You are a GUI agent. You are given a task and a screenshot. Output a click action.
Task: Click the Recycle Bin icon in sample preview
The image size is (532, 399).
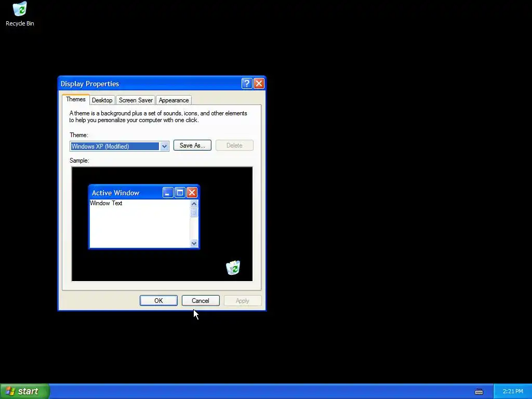click(x=233, y=268)
